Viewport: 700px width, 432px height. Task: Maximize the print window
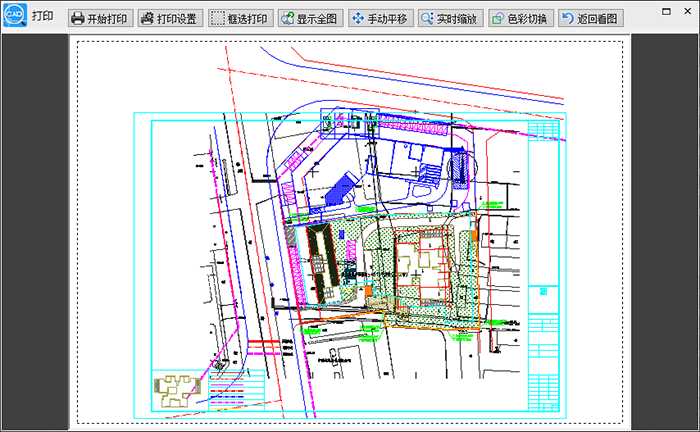point(667,12)
